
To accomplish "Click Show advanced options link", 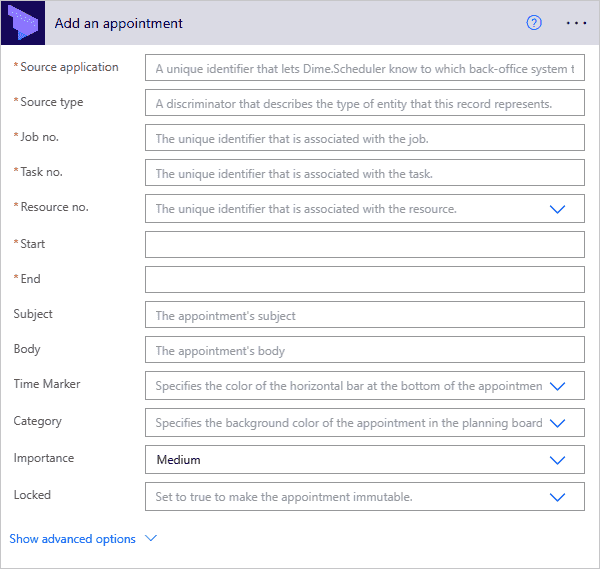I will [x=72, y=539].
